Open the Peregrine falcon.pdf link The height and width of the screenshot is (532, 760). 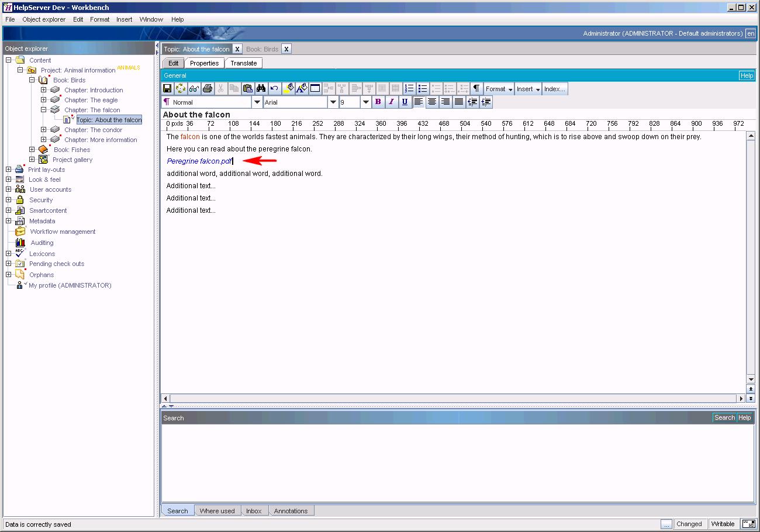[x=199, y=161]
